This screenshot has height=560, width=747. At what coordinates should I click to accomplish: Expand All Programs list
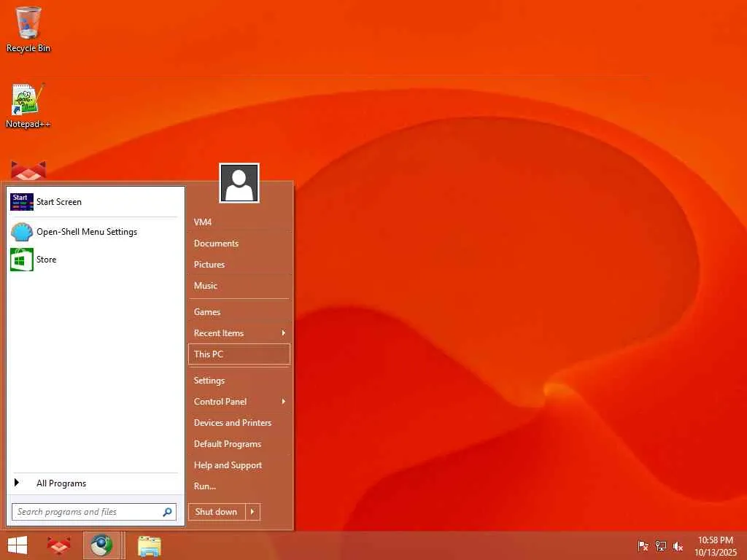tap(96, 483)
